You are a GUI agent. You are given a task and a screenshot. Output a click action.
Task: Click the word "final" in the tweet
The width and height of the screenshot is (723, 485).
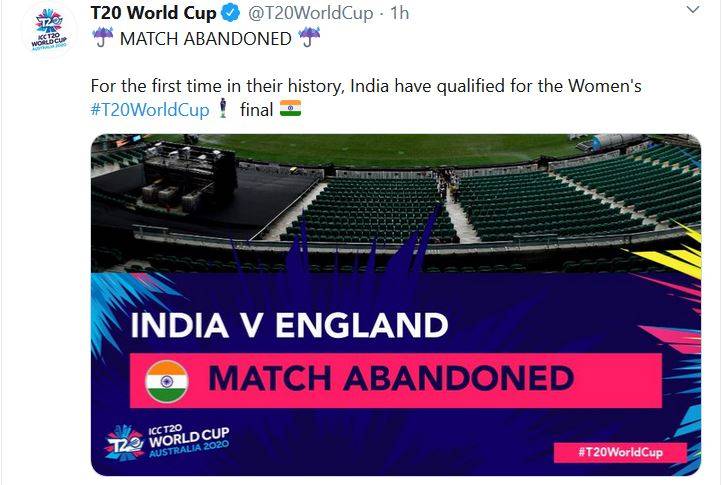256,109
